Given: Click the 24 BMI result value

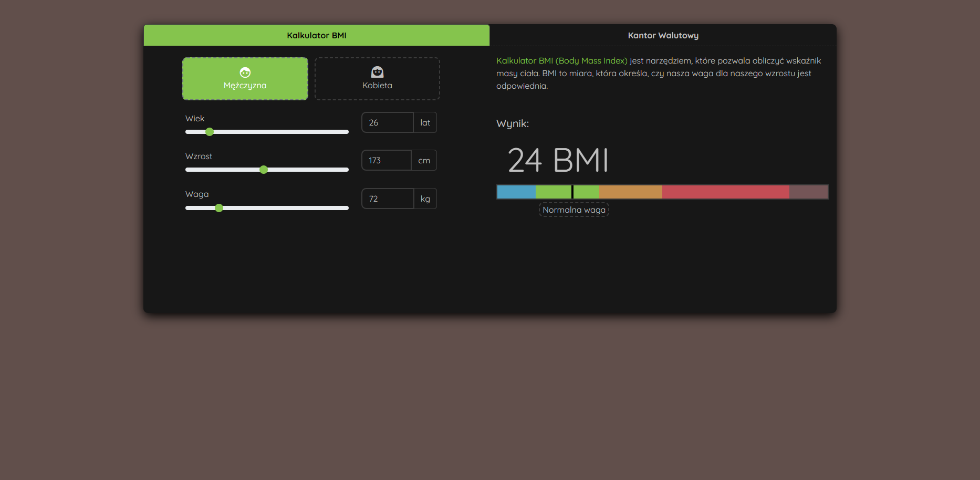Looking at the screenshot, I should pyautogui.click(x=558, y=160).
